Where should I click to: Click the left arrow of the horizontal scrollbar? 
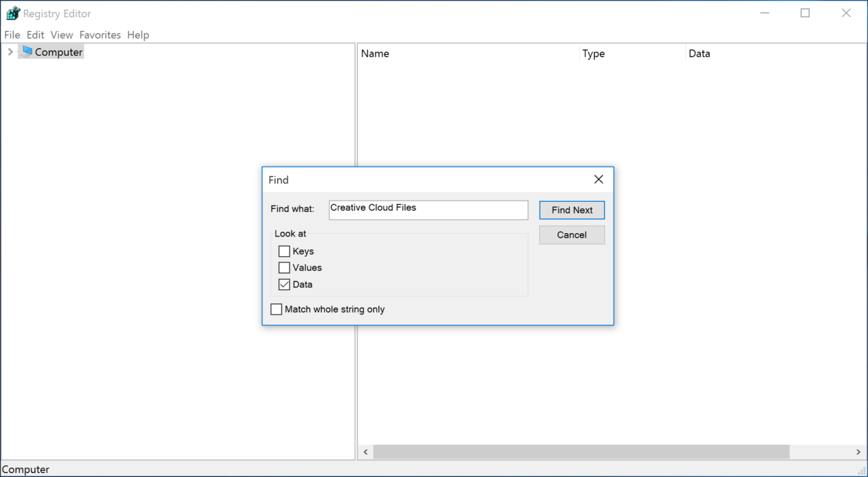[365, 452]
